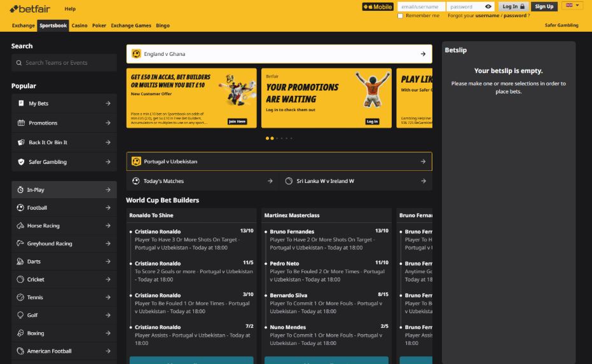This screenshot has height=364, width=592.
Task: Click the Cricket ball icon
Action: [x=20, y=279]
